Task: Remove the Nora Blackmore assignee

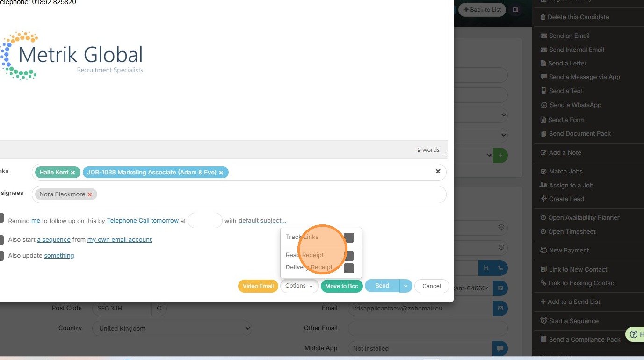Action: [90, 194]
